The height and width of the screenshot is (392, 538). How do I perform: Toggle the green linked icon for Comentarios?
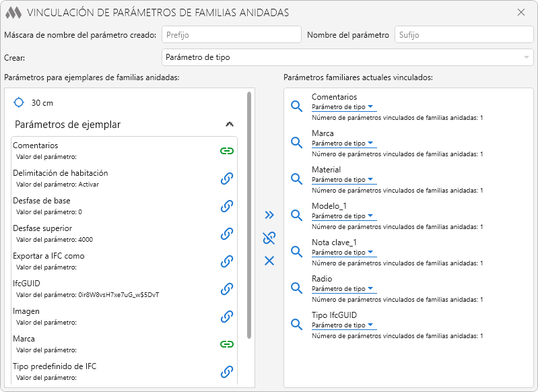click(x=227, y=151)
